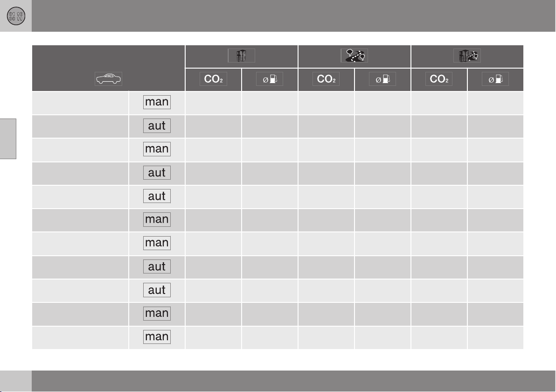The image size is (556, 392).
Task: Click the third row's man gearbox label
Action: click(x=157, y=149)
